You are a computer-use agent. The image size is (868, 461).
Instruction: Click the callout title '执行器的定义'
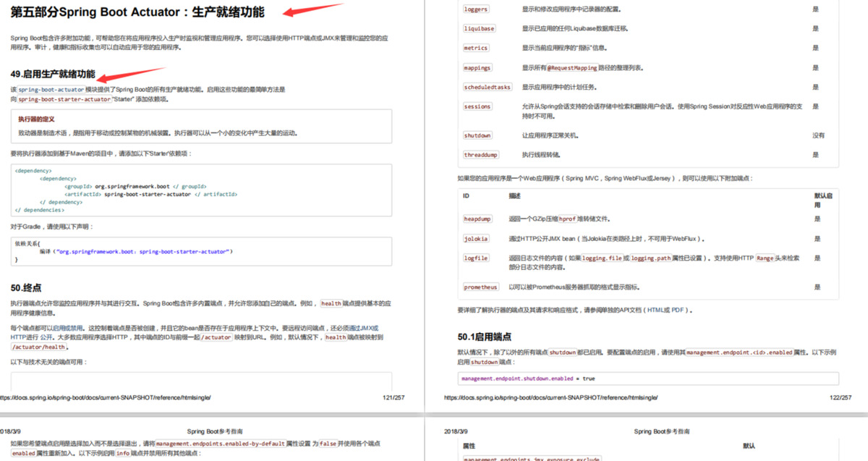[x=37, y=119]
